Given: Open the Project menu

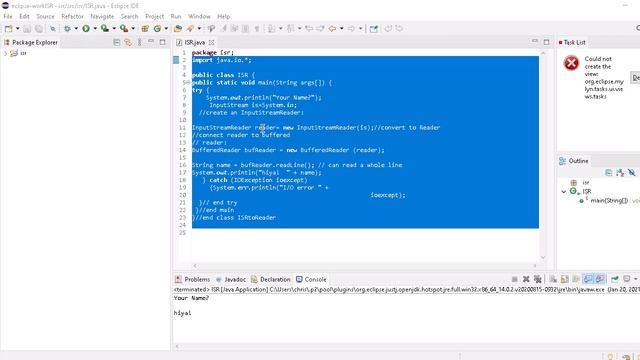Looking at the screenshot, I should click(x=154, y=16).
